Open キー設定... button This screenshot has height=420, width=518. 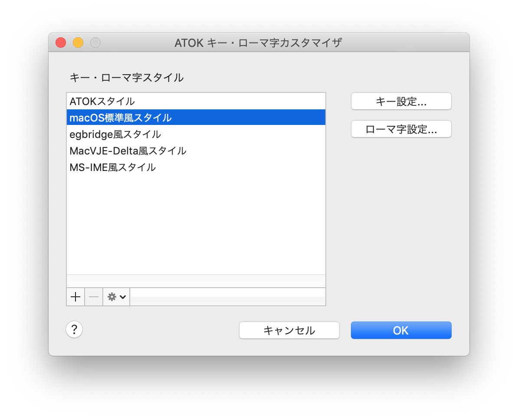(401, 101)
